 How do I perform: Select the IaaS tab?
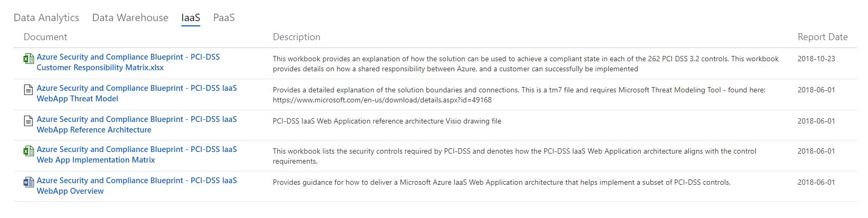coord(191,17)
